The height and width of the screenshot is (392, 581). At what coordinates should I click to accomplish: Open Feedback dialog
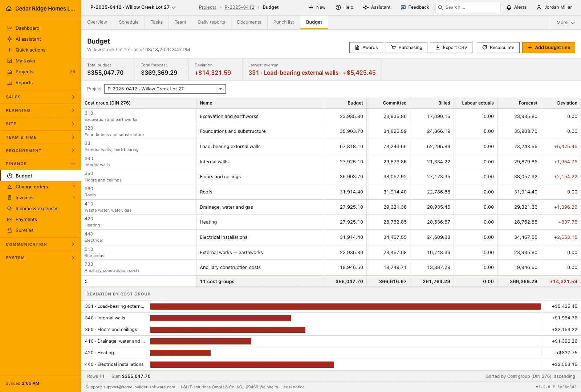point(415,7)
